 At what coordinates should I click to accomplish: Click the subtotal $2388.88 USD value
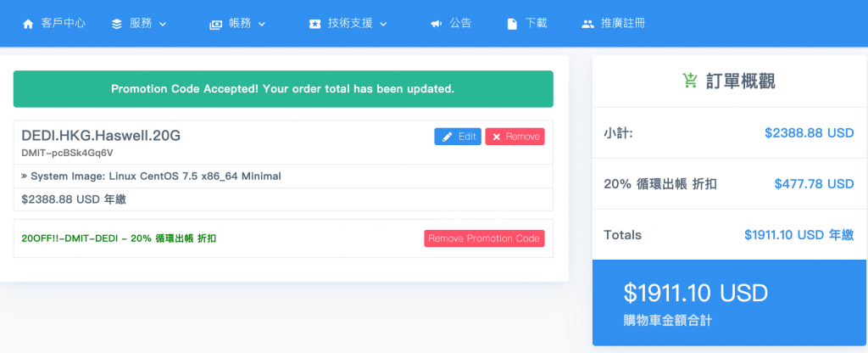click(x=810, y=133)
